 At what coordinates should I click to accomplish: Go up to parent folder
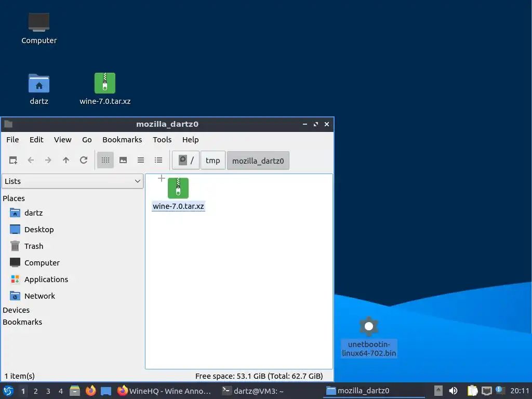66,160
